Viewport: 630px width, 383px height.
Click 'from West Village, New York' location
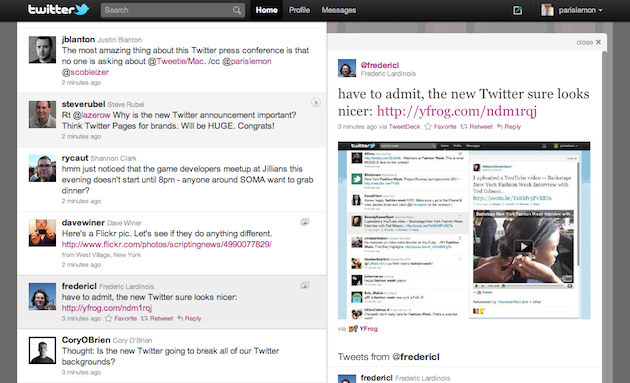101,255
